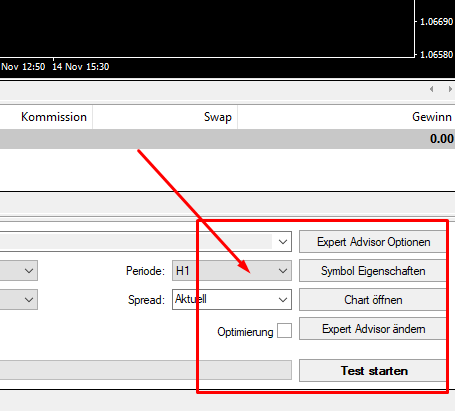Select the grey row showing 0.00
Viewport: 455px width, 411px height.
click(x=227, y=139)
